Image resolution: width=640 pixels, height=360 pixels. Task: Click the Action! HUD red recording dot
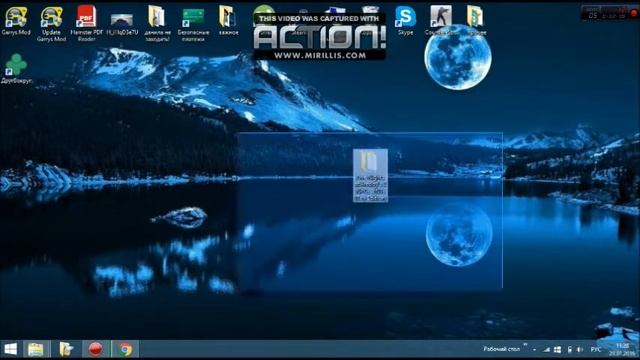pyautogui.click(x=634, y=13)
